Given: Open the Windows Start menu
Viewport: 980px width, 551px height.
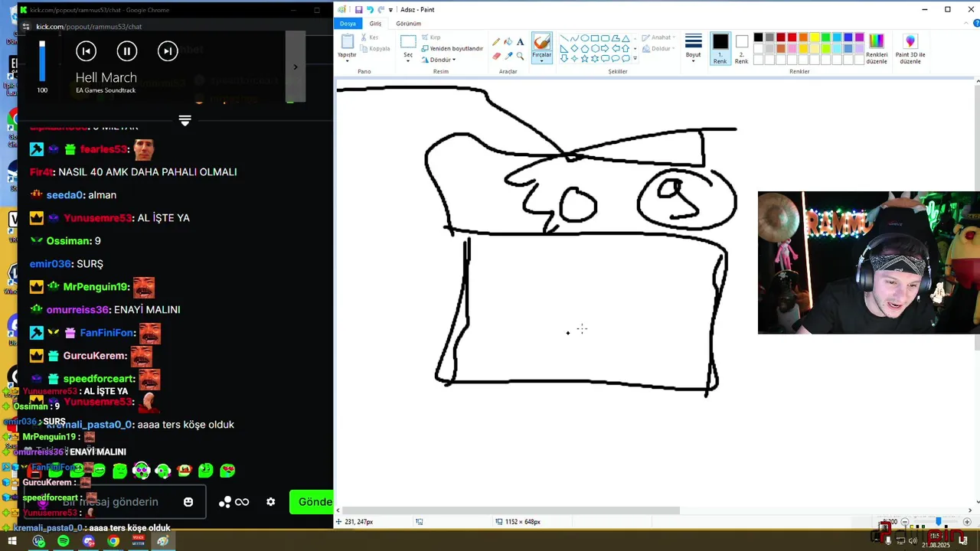Looking at the screenshot, I should 13,541.
